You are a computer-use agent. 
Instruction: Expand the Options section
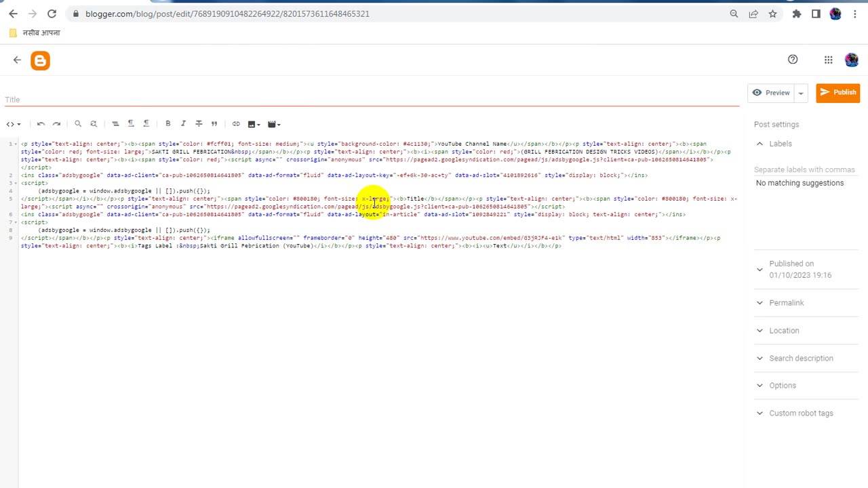point(759,386)
